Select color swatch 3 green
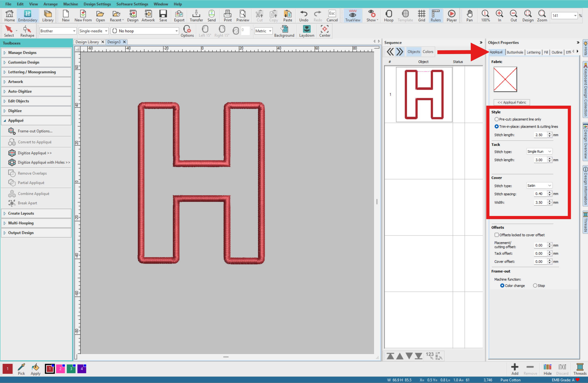The image size is (588, 383). click(x=71, y=369)
